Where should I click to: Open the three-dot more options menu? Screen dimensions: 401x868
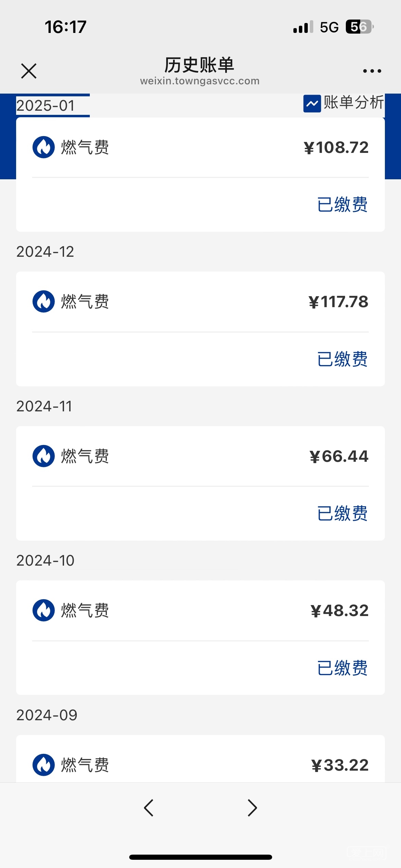(x=372, y=71)
